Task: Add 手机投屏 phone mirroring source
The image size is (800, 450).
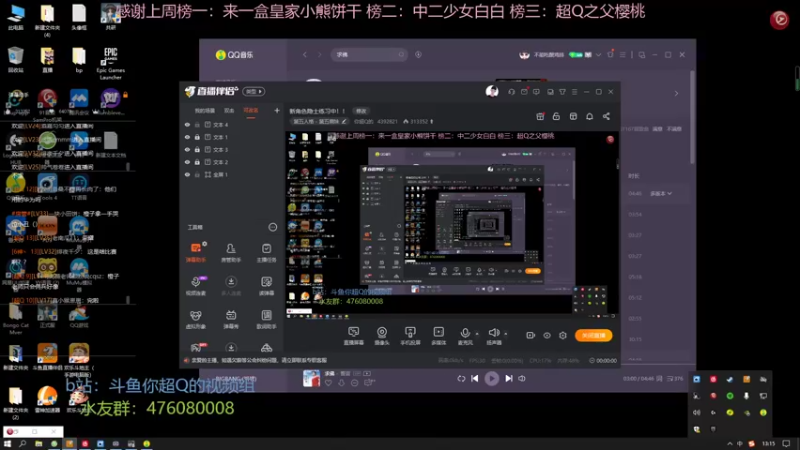Action: click(x=410, y=336)
